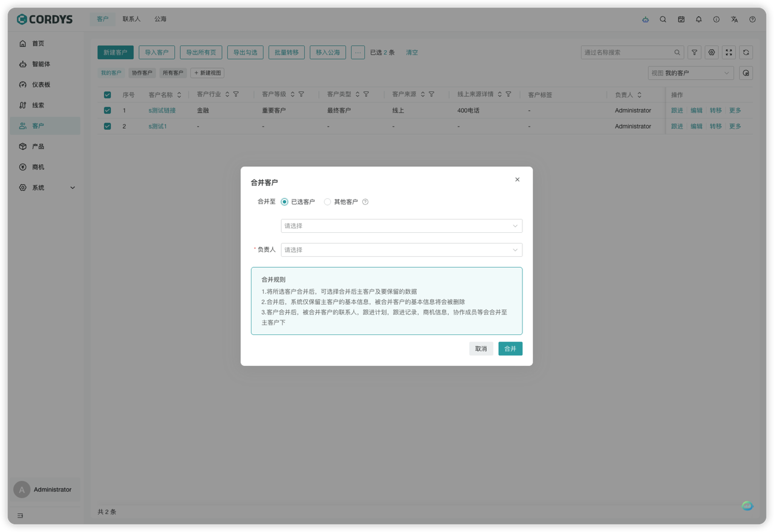Click the 合并 confirm button
This screenshot has width=774, height=532.
tap(510, 349)
